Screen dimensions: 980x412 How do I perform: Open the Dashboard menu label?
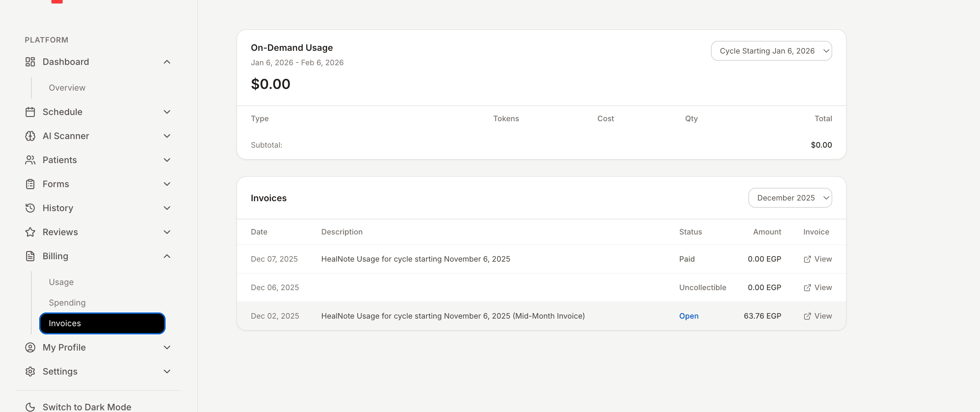[66, 62]
